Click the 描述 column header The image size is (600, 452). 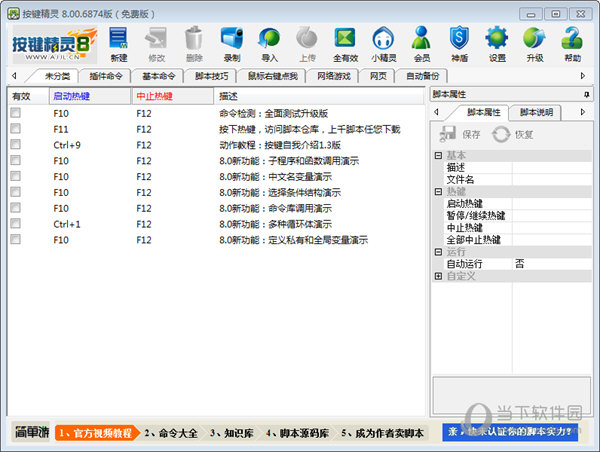320,96
